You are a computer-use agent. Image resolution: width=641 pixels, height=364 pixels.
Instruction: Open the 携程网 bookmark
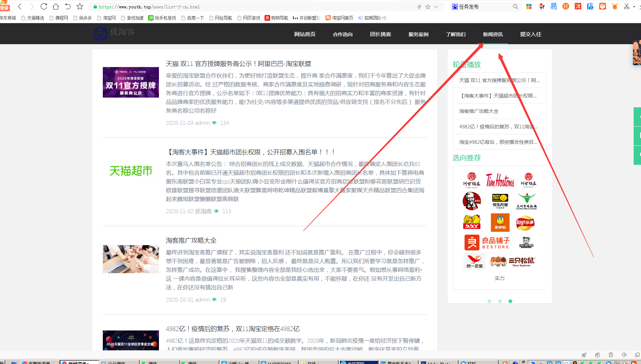tap(59, 18)
